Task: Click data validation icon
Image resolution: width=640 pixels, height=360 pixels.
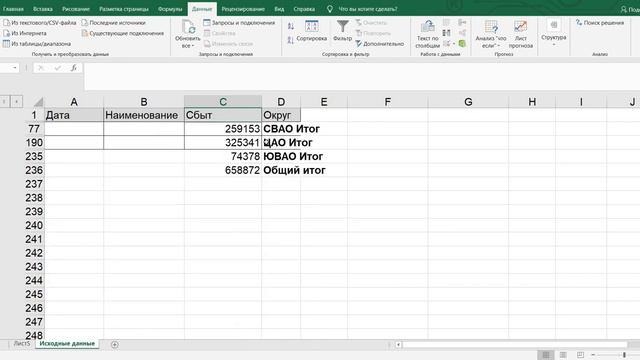Action: [447, 43]
